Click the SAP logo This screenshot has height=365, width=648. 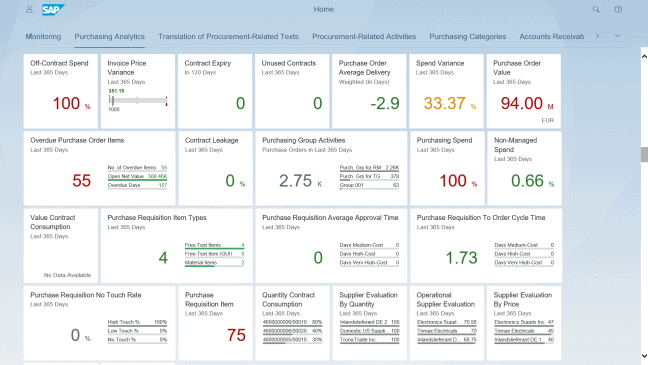[53, 9]
